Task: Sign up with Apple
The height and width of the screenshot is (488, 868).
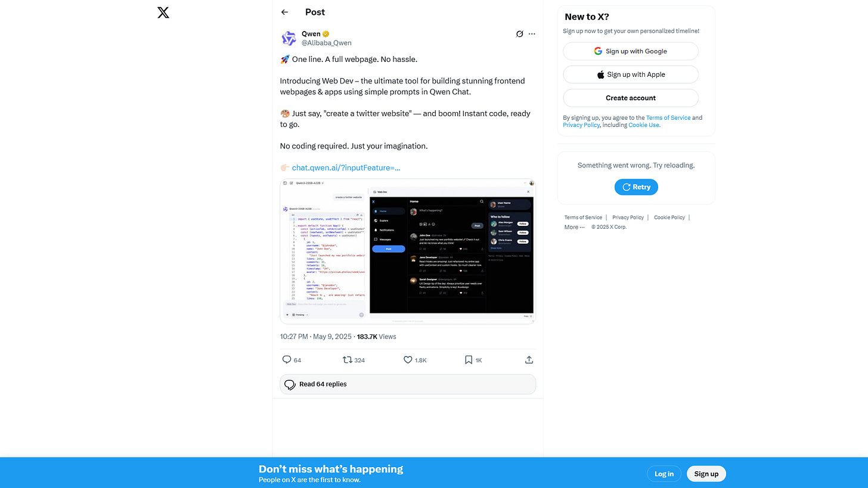Action: 631,74
